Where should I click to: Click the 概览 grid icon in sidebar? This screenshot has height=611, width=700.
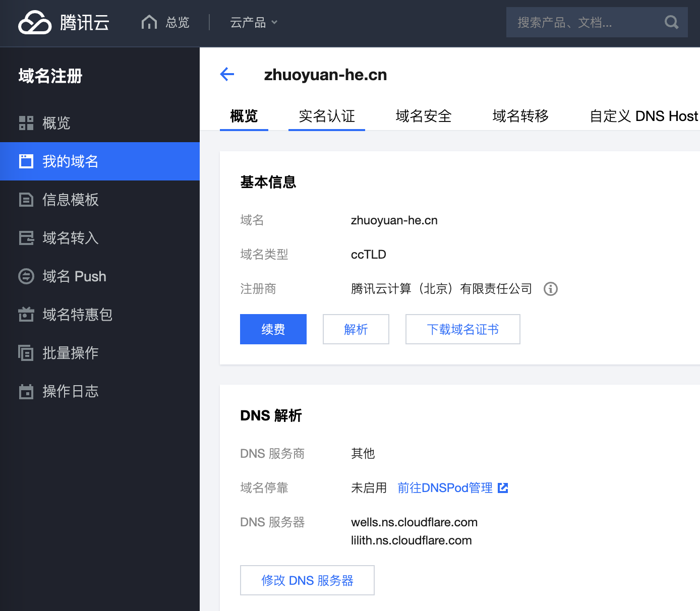tap(26, 123)
